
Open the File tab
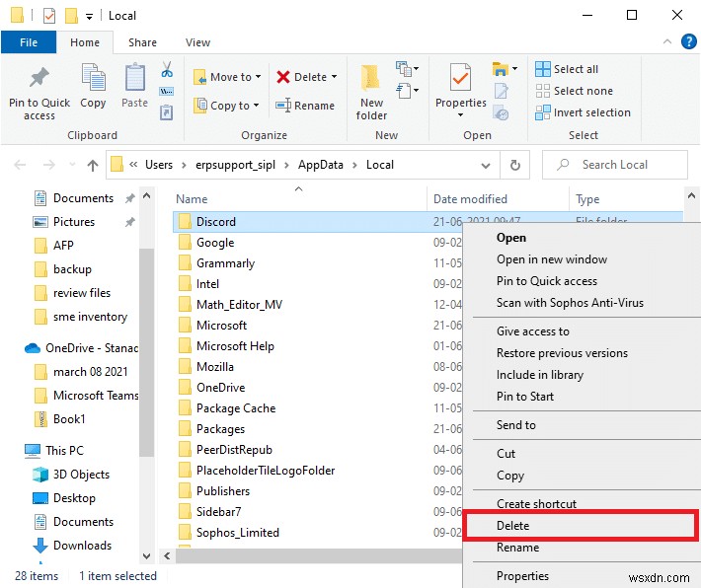(29, 42)
